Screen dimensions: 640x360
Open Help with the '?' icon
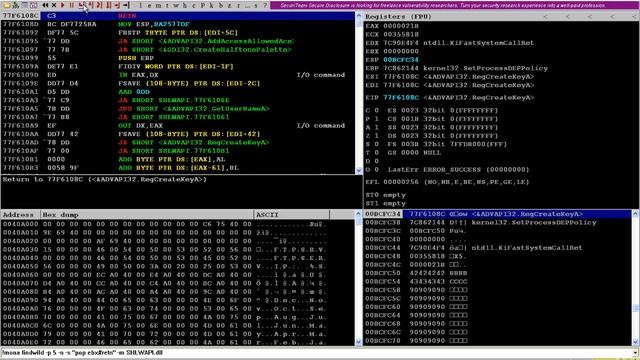(265, 5)
